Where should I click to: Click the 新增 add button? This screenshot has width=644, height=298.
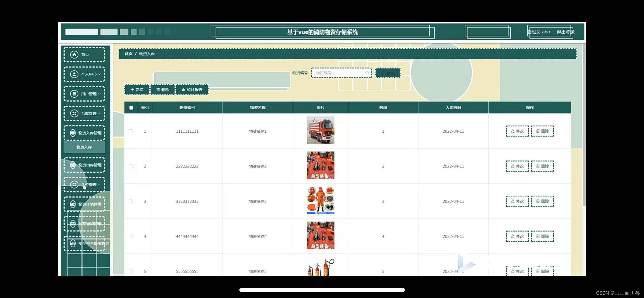click(137, 90)
